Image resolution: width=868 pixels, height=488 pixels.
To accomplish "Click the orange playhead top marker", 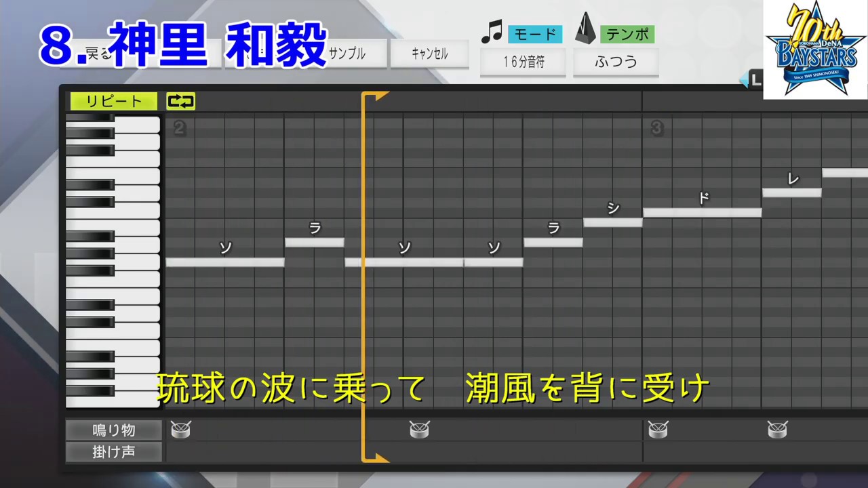I will click(x=376, y=96).
